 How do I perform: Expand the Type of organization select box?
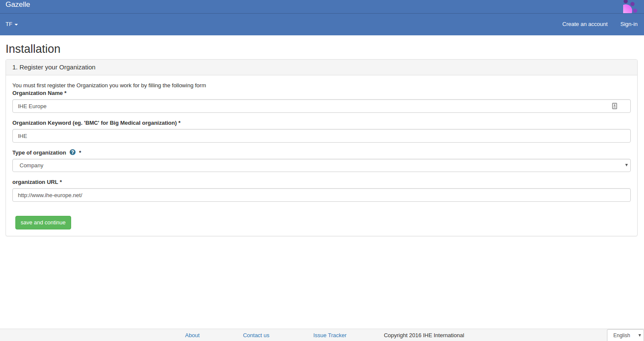[x=321, y=165]
